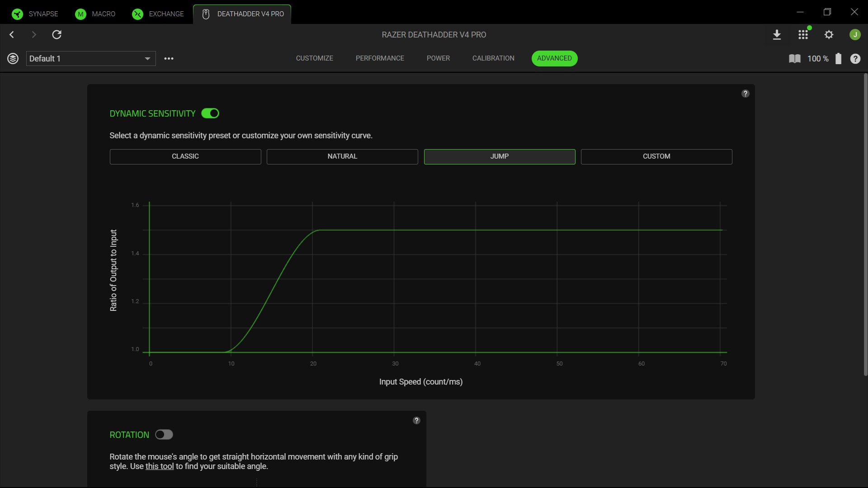Minimize the Synapse window
The width and height of the screenshot is (868, 488).
[800, 12]
